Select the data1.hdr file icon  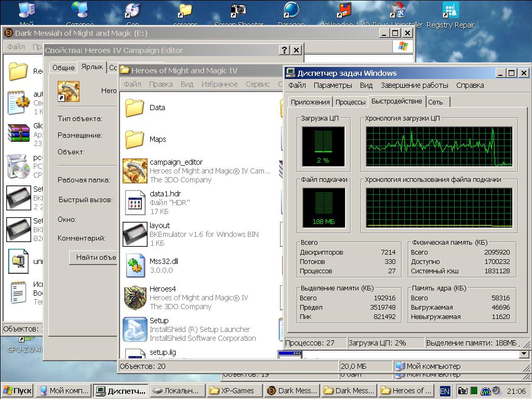pos(135,203)
